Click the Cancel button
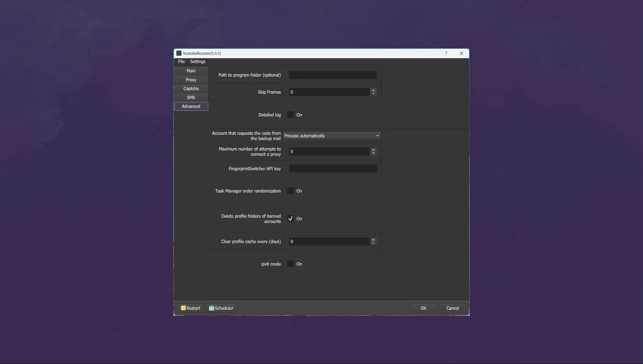This screenshot has width=643, height=364. [x=452, y=308]
